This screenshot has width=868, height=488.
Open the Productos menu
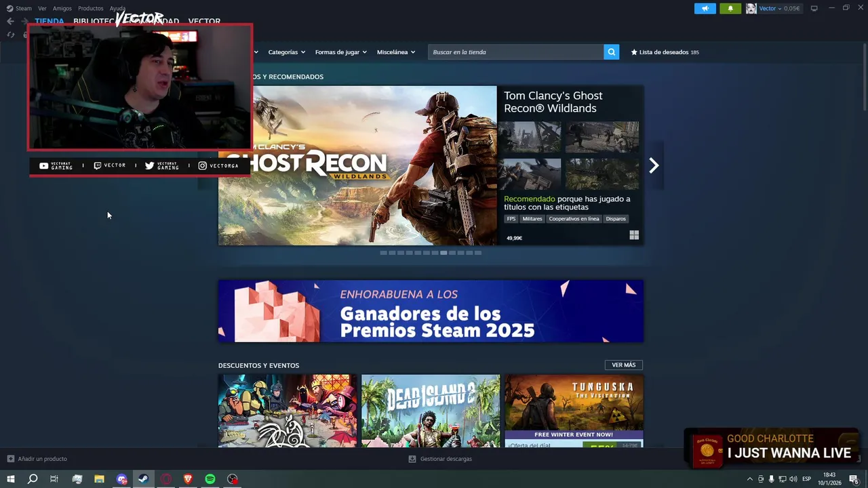(x=91, y=8)
